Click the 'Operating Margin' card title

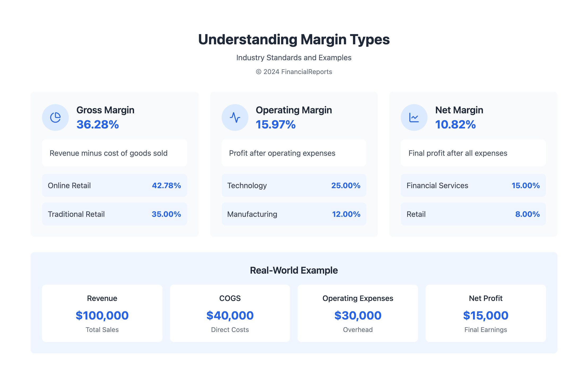pyautogui.click(x=294, y=110)
